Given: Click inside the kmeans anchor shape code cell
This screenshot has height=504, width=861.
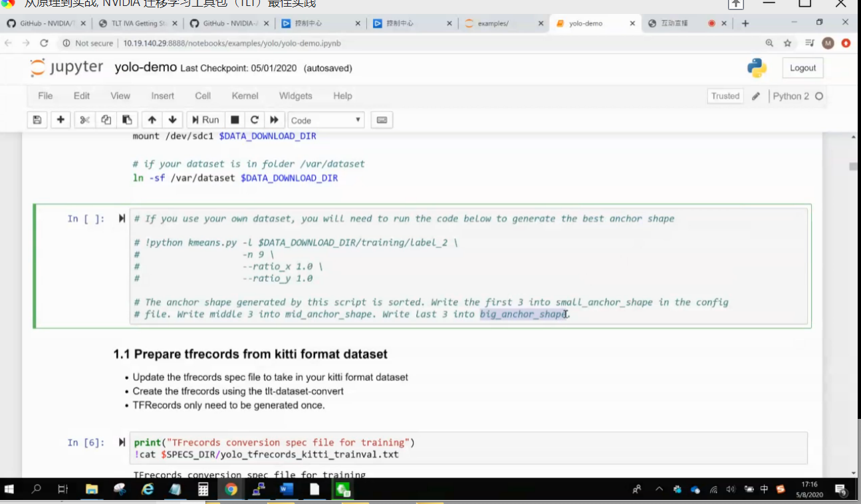Looking at the screenshot, I should coord(469,266).
